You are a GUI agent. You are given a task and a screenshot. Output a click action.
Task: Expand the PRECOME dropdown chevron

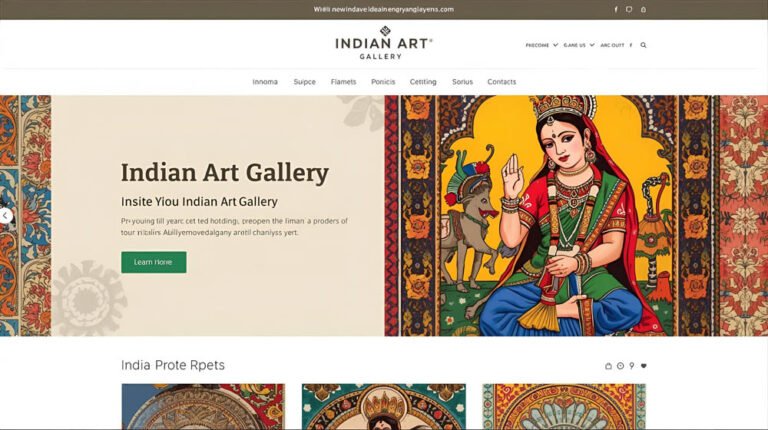point(555,45)
